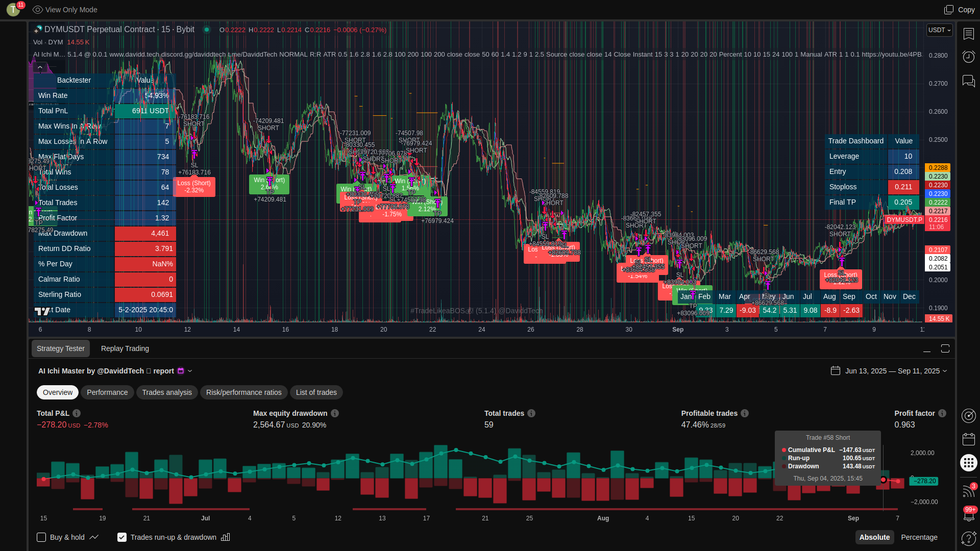Select the Risk/performance ratios tab
This screenshot has width=980, height=551.
(x=244, y=392)
